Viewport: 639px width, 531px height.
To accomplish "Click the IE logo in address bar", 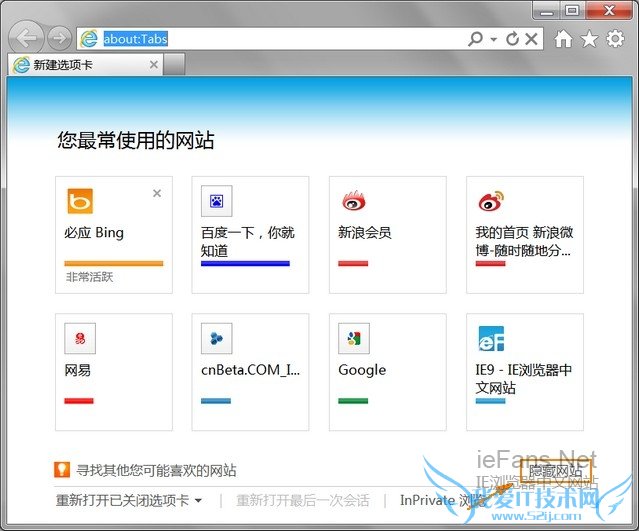I will (89, 39).
